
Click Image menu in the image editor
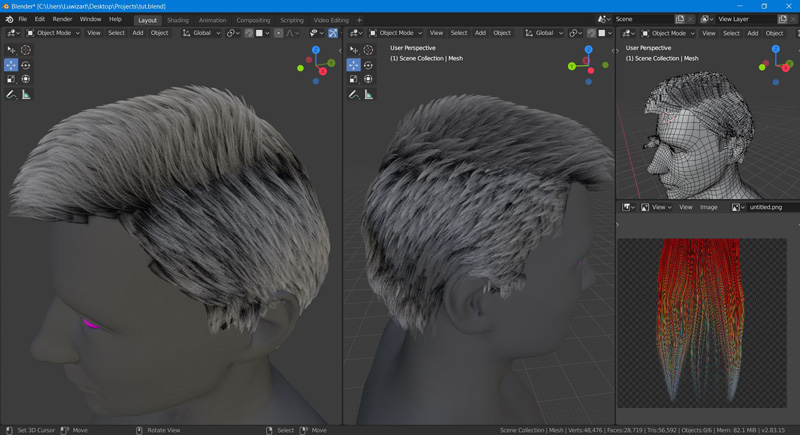coord(709,207)
